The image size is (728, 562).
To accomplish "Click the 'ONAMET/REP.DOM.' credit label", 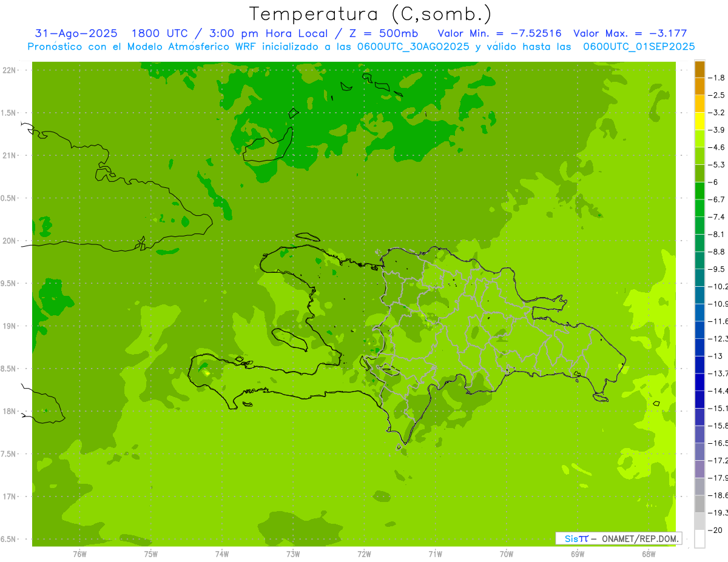I will 641,538.
